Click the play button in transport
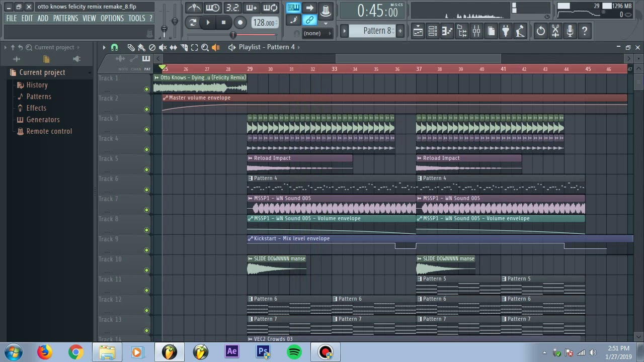 [x=208, y=22]
